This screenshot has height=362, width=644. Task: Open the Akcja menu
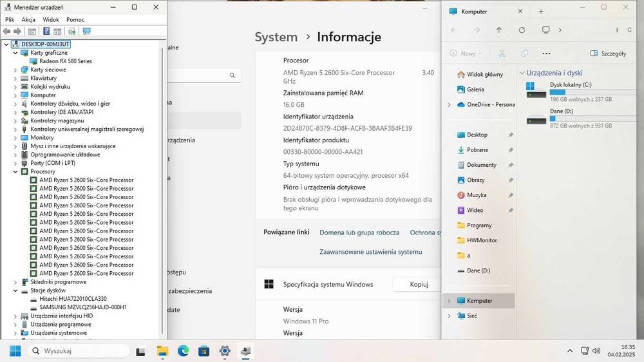point(28,19)
